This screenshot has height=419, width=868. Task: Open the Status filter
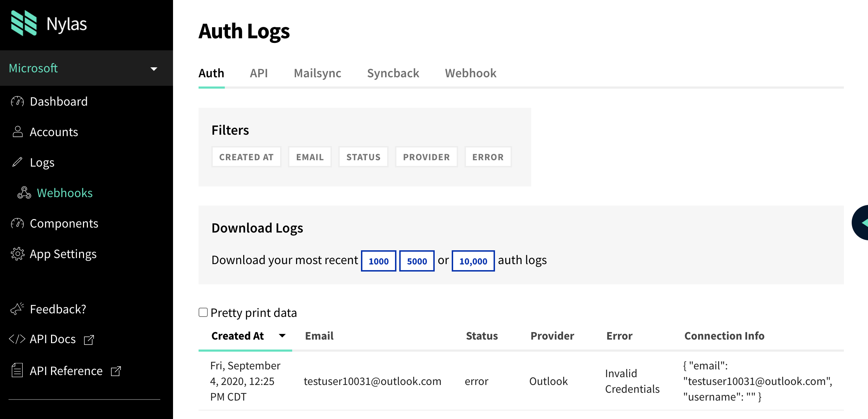coord(363,157)
